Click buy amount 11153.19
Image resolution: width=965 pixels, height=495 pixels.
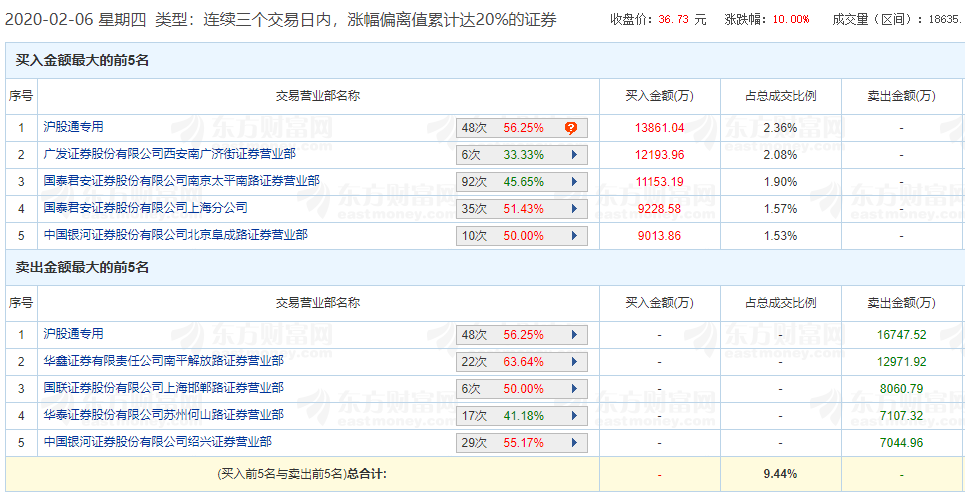pyautogui.click(x=660, y=182)
